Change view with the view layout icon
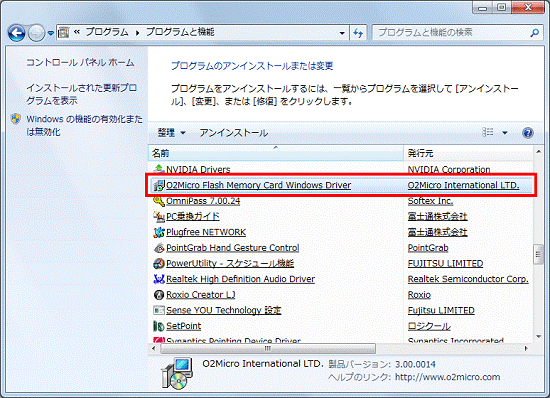Image resolution: width=550 pixels, height=398 pixels. (x=488, y=132)
